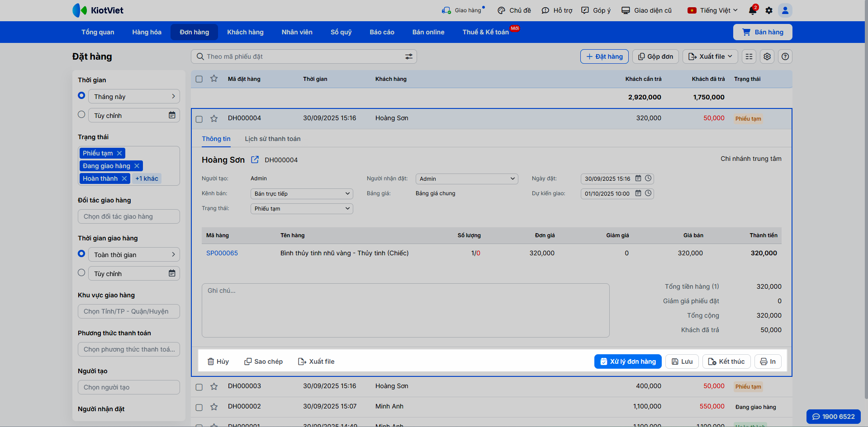The image size is (868, 427).
Task: Star the order DH000004
Action: [x=214, y=118]
